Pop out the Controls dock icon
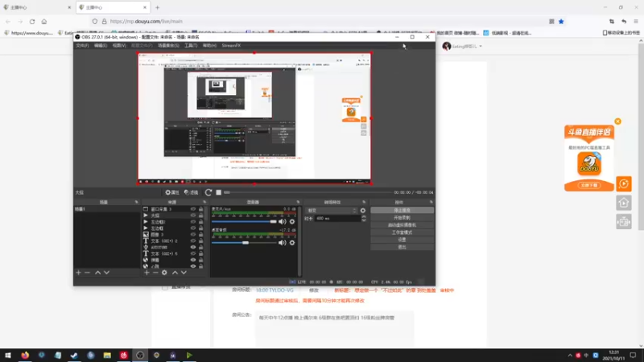 pyautogui.click(x=431, y=203)
